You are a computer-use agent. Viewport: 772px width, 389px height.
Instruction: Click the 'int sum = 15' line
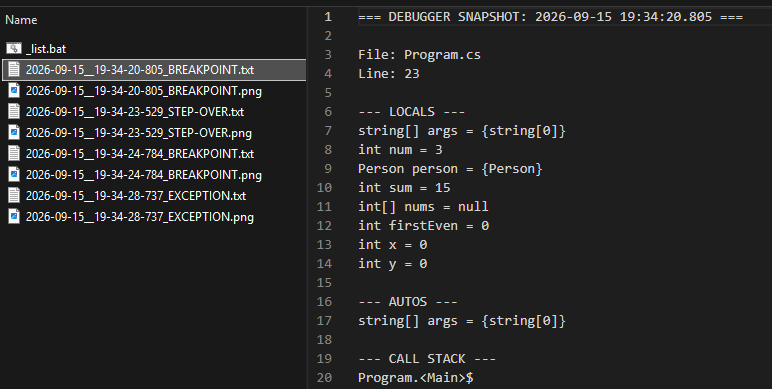tap(404, 187)
